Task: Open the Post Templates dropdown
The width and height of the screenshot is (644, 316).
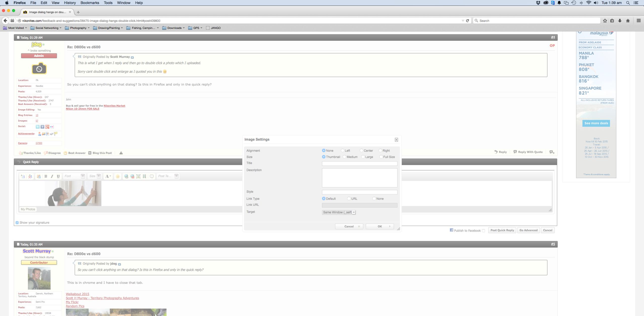Action: (x=176, y=176)
